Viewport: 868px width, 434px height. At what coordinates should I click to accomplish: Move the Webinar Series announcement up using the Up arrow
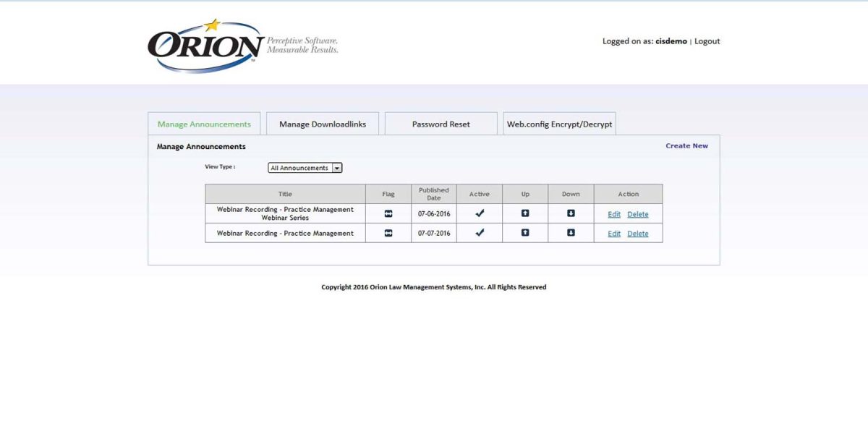click(525, 213)
